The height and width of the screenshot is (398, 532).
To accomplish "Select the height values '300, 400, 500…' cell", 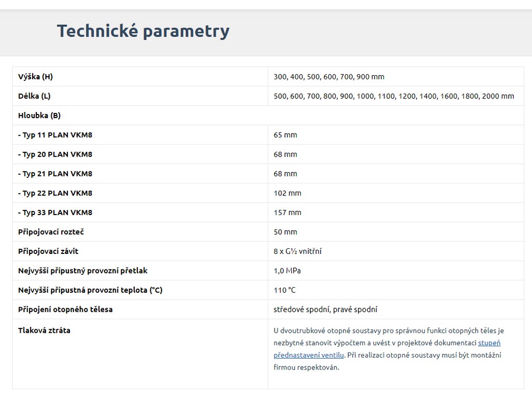I will [x=329, y=77].
